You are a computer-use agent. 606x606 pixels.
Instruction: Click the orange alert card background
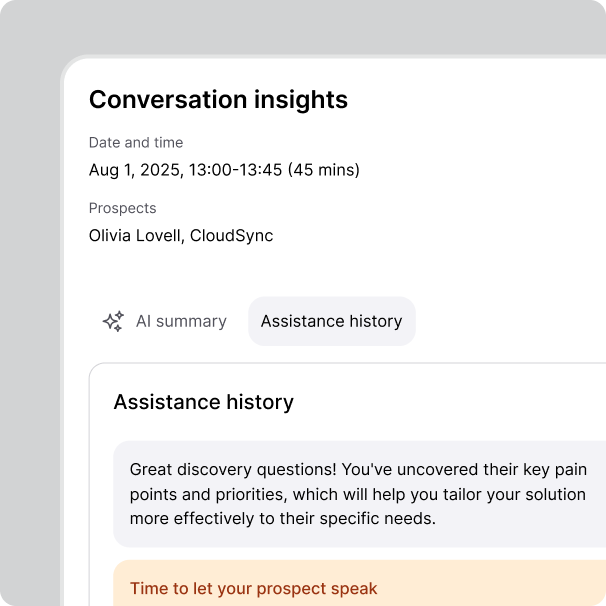point(483,584)
